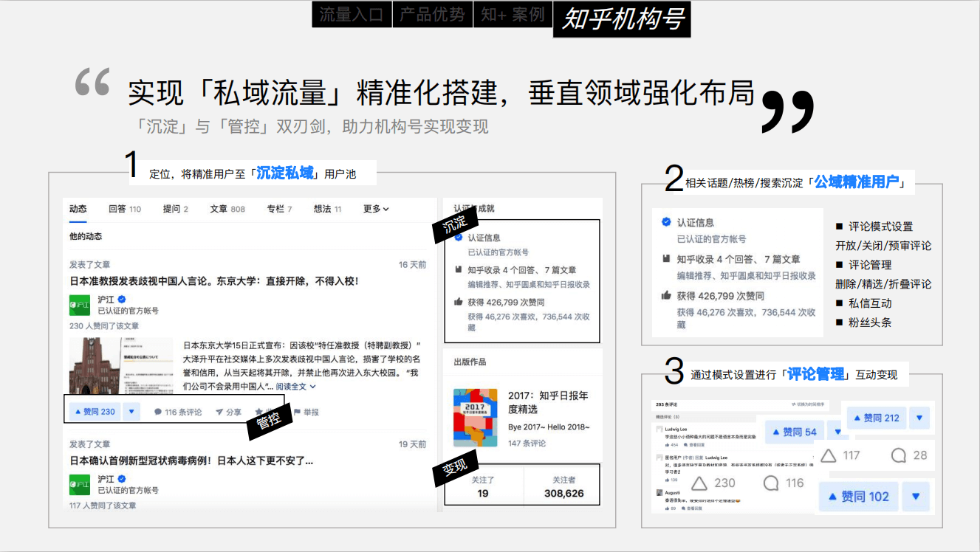Image resolution: width=980 pixels, height=552 pixels.
Task: Open the 想法 11 profile tab
Action: point(328,209)
